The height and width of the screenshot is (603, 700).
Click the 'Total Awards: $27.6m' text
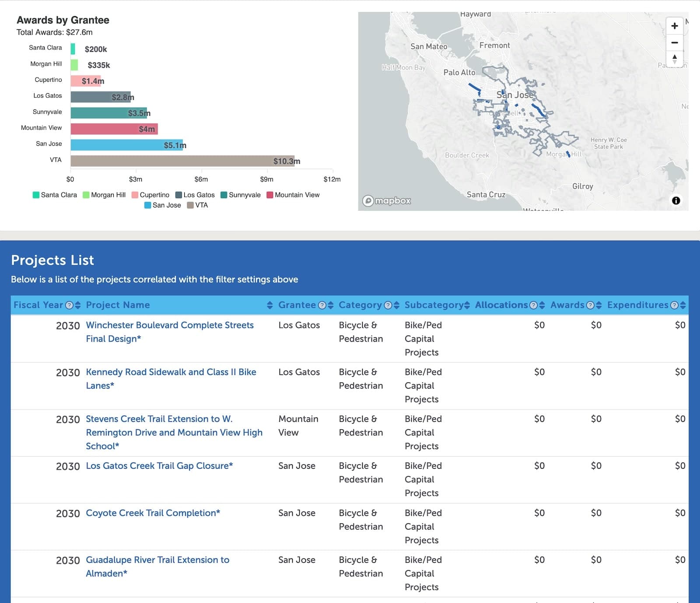pyautogui.click(x=55, y=32)
